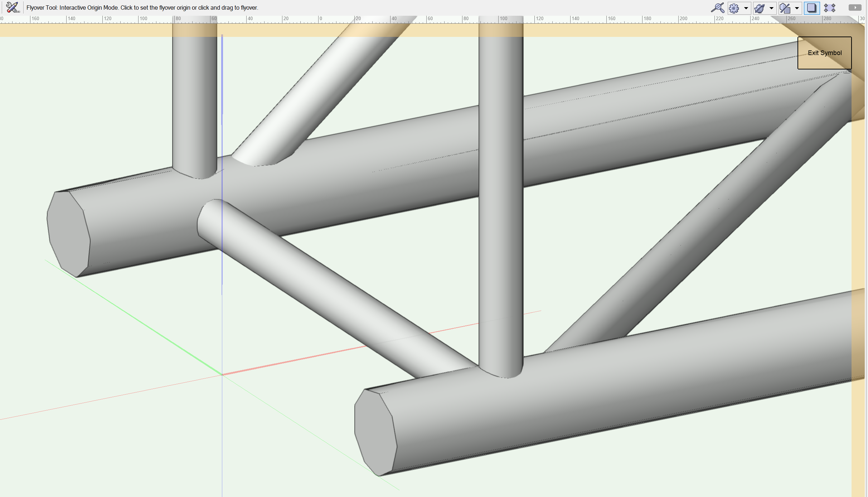The width and height of the screenshot is (868, 497).
Task: Click the bottom chord tube of truss
Action: (573, 412)
